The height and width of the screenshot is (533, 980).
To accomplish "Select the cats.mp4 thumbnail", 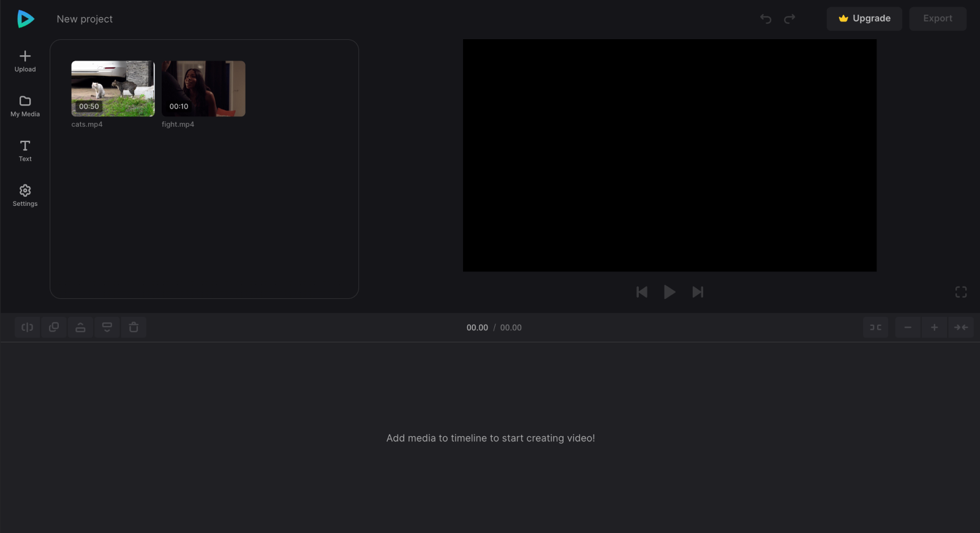I will [113, 89].
